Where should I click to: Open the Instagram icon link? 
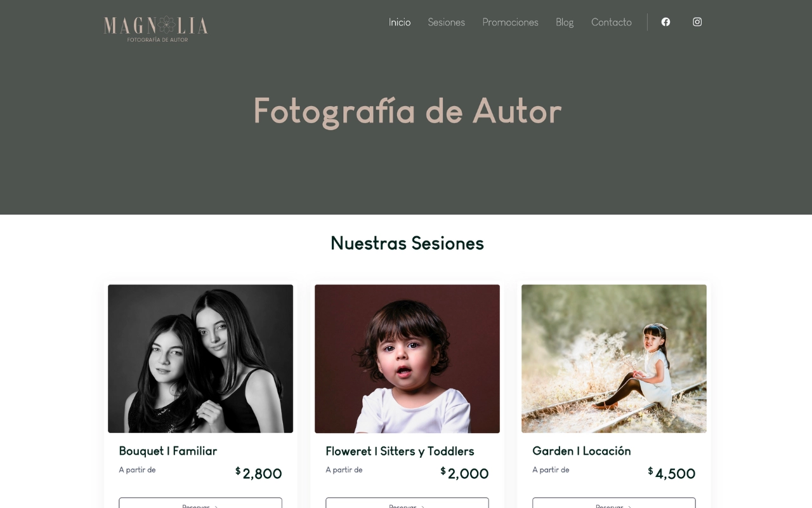(x=697, y=22)
